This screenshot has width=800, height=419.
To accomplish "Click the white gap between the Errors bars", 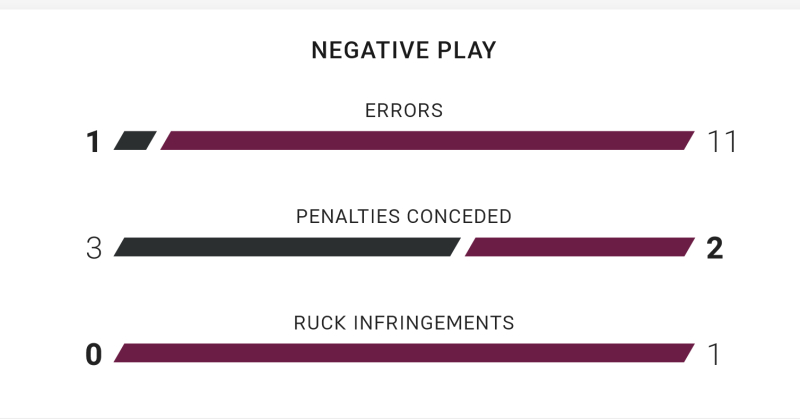I will [159, 140].
